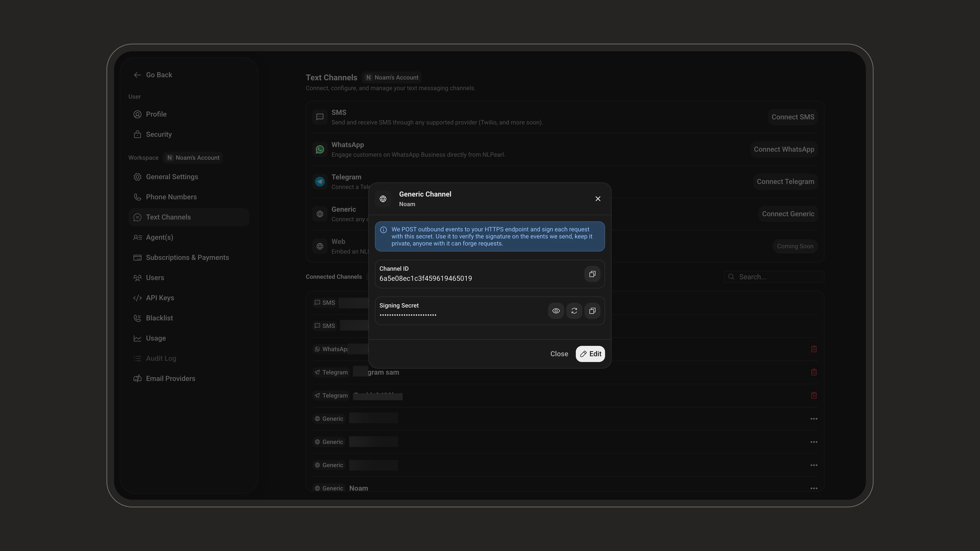Open General Settings

189,177
